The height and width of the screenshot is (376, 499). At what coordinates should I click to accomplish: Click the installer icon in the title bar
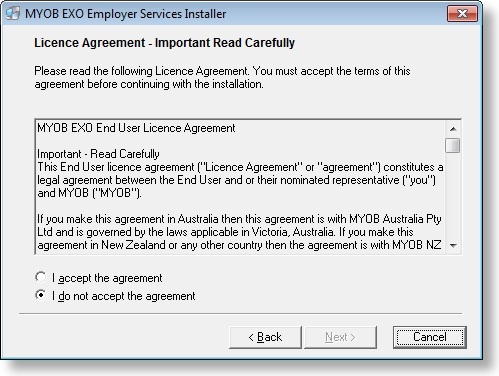13,14
